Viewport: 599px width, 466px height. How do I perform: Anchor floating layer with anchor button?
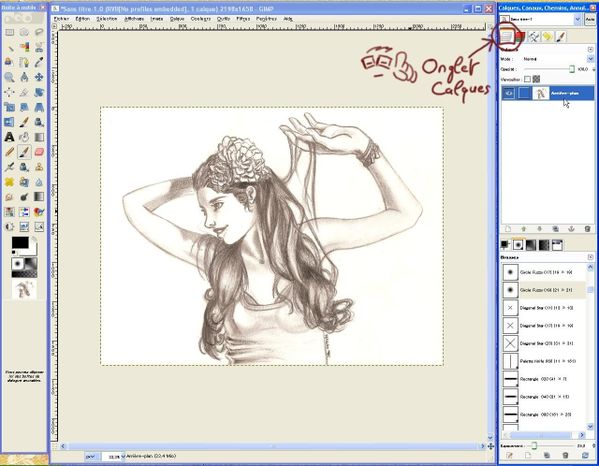tap(571, 229)
